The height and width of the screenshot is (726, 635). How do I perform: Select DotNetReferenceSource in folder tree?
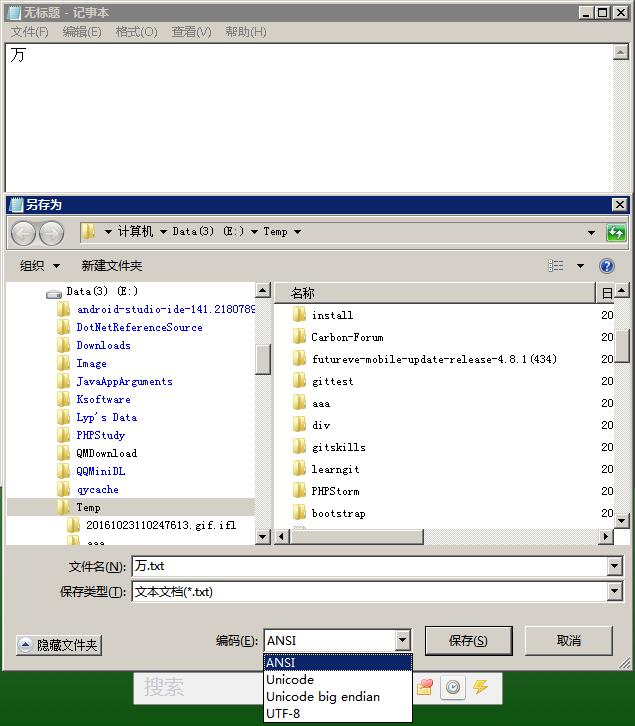click(x=139, y=327)
